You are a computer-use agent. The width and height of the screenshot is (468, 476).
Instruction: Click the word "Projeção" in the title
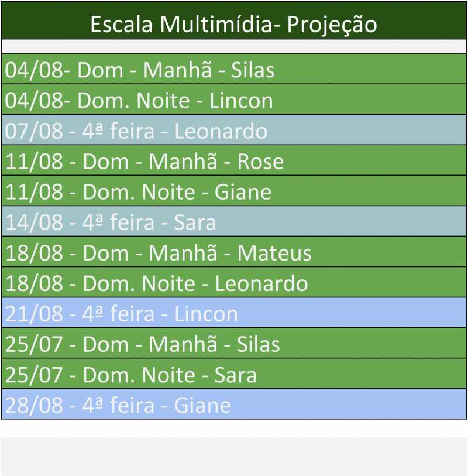332,25
